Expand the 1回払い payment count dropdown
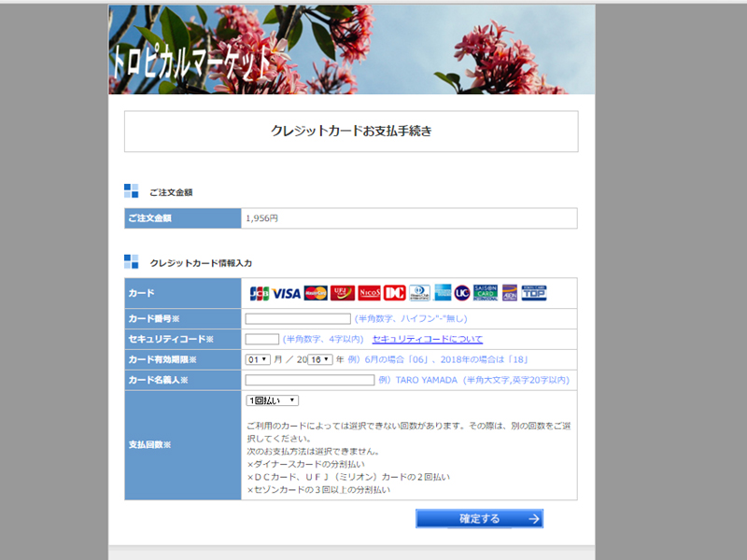 pyautogui.click(x=272, y=400)
